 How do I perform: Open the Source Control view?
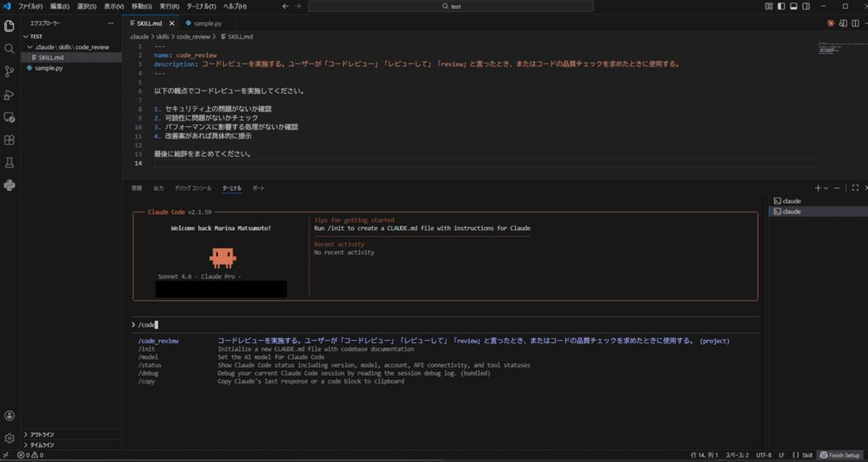[9, 72]
